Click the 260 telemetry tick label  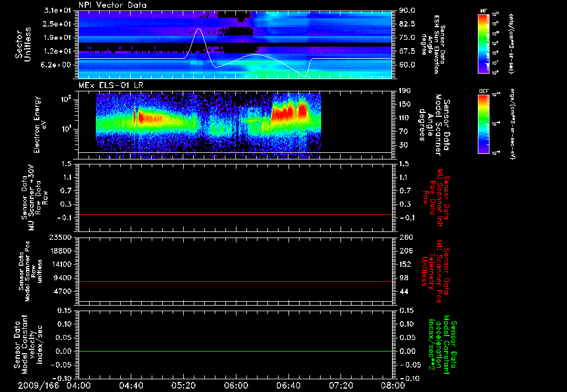[405, 237]
